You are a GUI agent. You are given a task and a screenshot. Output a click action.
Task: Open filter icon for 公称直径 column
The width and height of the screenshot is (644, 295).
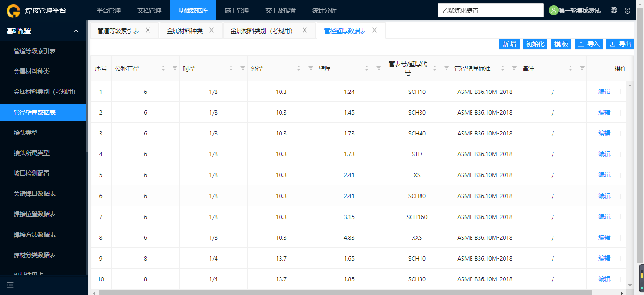(175, 68)
